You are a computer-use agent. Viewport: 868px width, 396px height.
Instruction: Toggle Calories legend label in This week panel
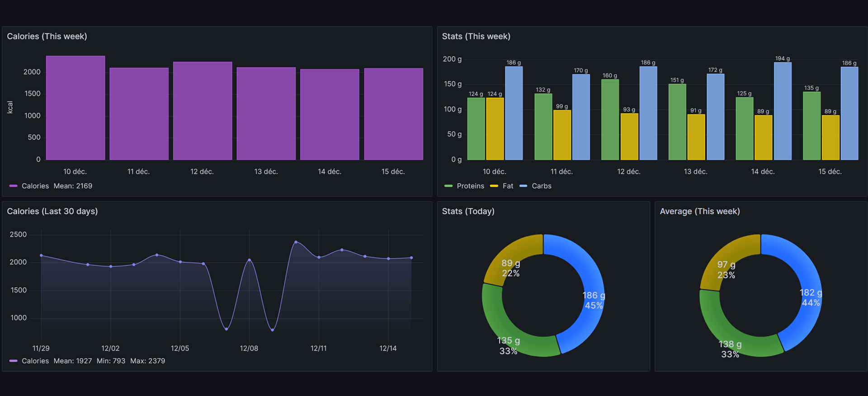(x=35, y=186)
